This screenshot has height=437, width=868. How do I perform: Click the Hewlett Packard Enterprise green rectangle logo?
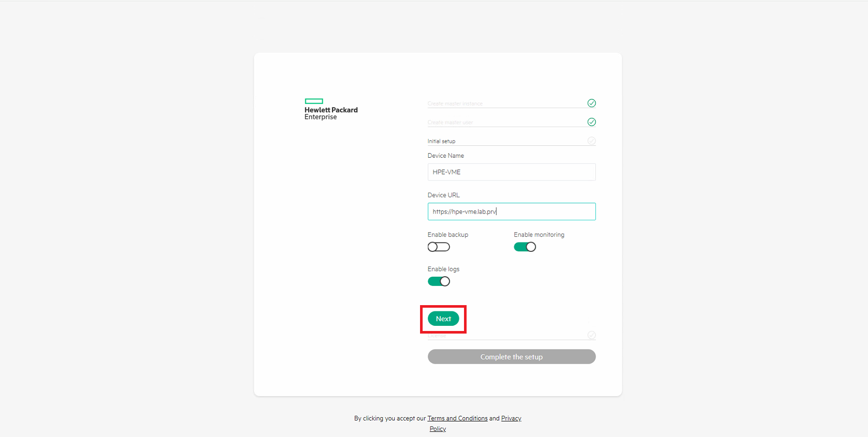[314, 101]
